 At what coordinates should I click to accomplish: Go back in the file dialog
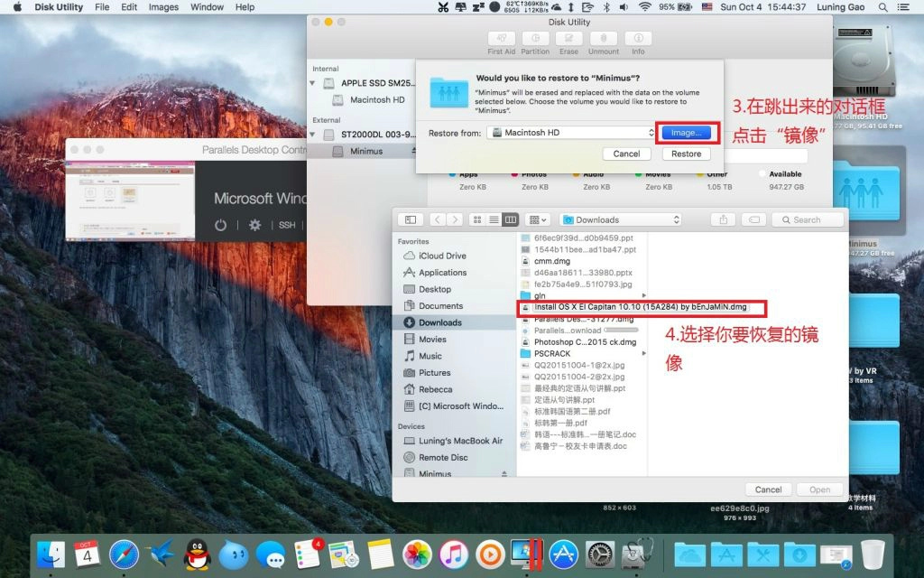pyautogui.click(x=438, y=220)
